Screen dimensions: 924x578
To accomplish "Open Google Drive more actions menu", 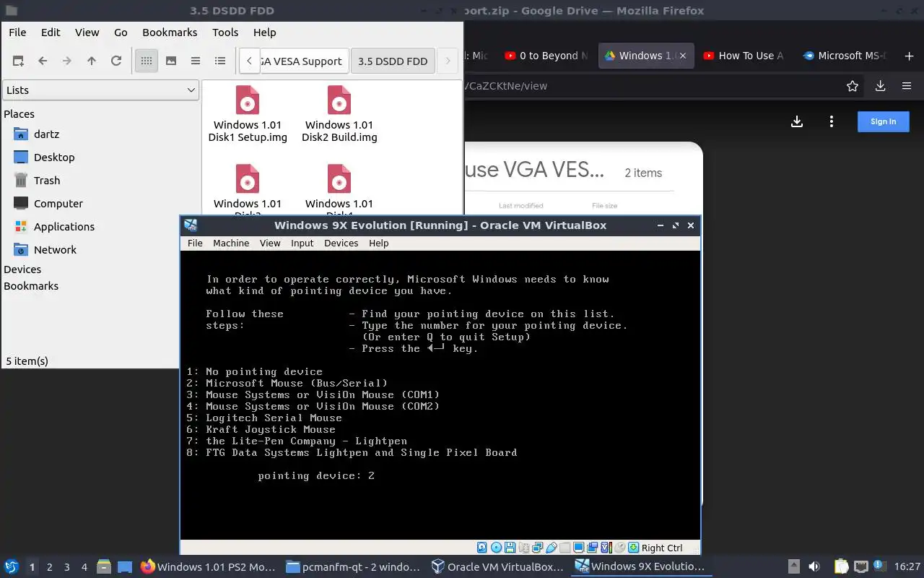I will tap(832, 121).
